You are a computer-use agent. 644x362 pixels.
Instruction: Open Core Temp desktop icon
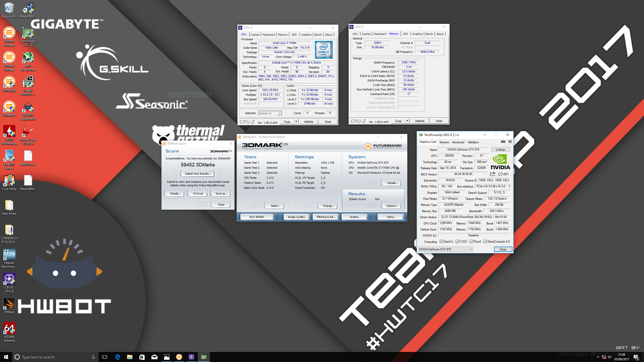coord(9,183)
